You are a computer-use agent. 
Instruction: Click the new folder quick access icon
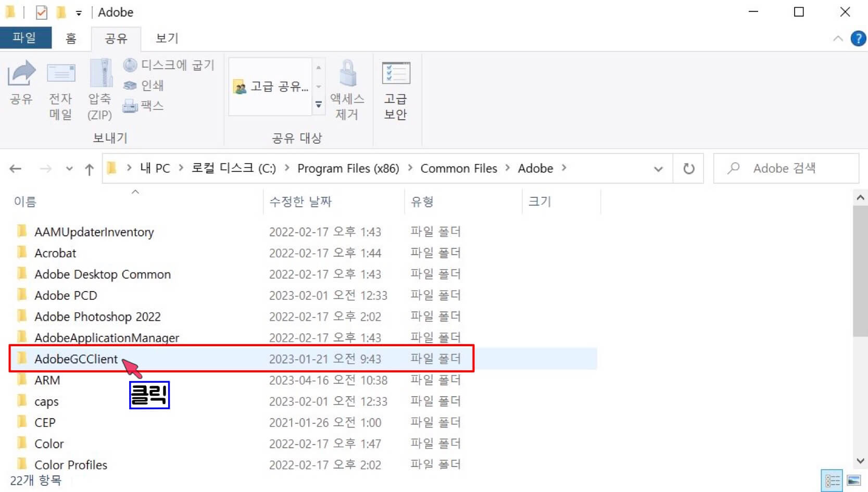click(x=61, y=12)
